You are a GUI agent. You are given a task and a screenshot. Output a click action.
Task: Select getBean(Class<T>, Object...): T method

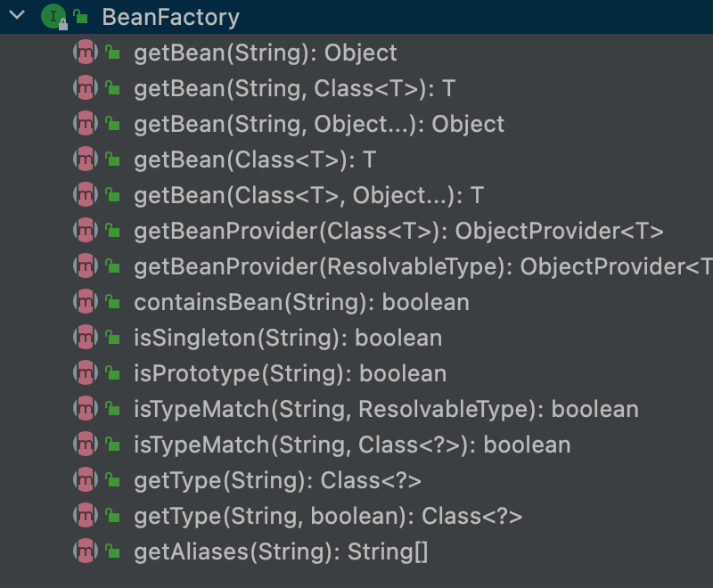click(x=308, y=195)
